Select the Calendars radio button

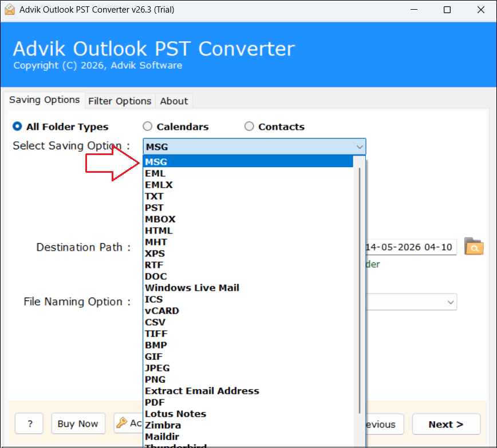coord(147,126)
